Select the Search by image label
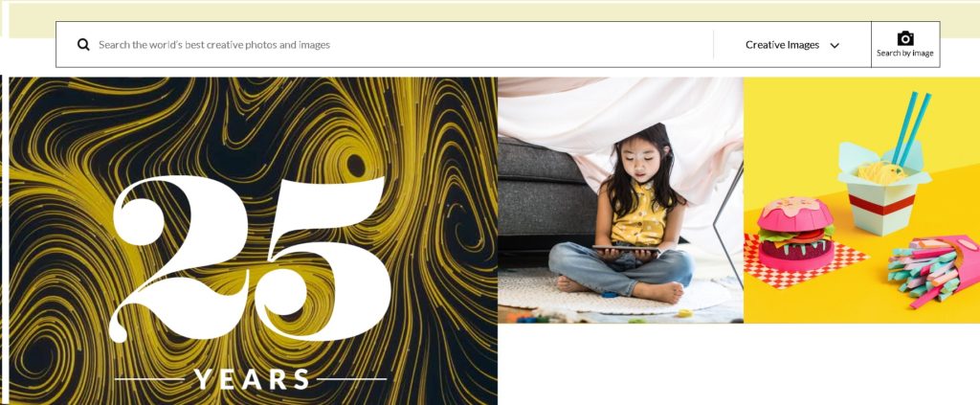Viewport: 980px width, 405px height. tap(905, 53)
